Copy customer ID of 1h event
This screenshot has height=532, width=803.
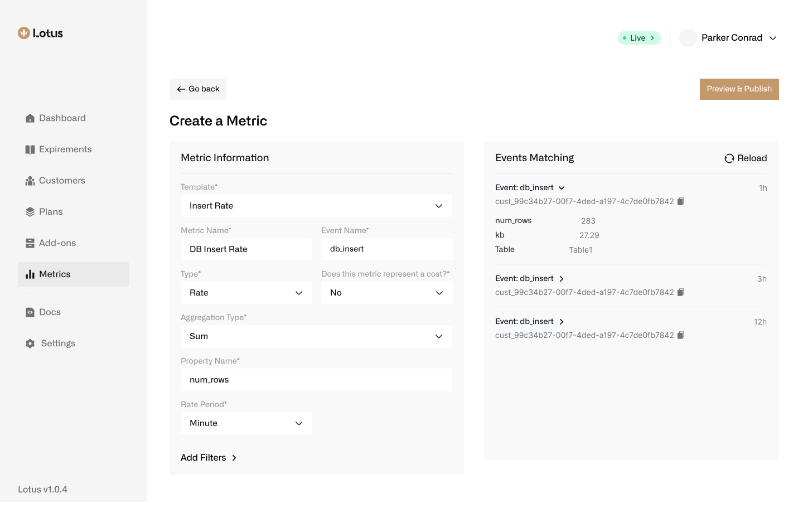681,201
